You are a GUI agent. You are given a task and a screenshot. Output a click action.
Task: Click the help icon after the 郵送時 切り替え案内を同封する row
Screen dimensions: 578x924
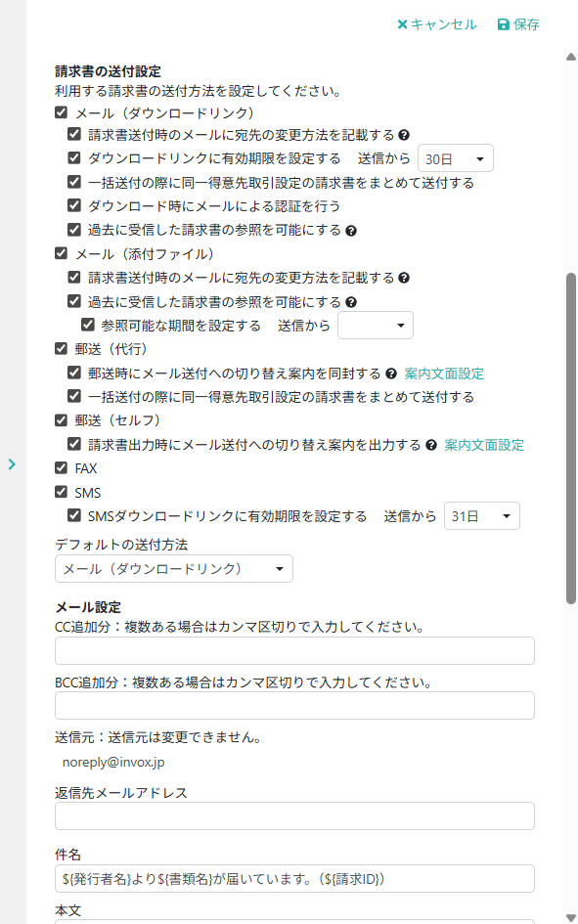point(391,374)
